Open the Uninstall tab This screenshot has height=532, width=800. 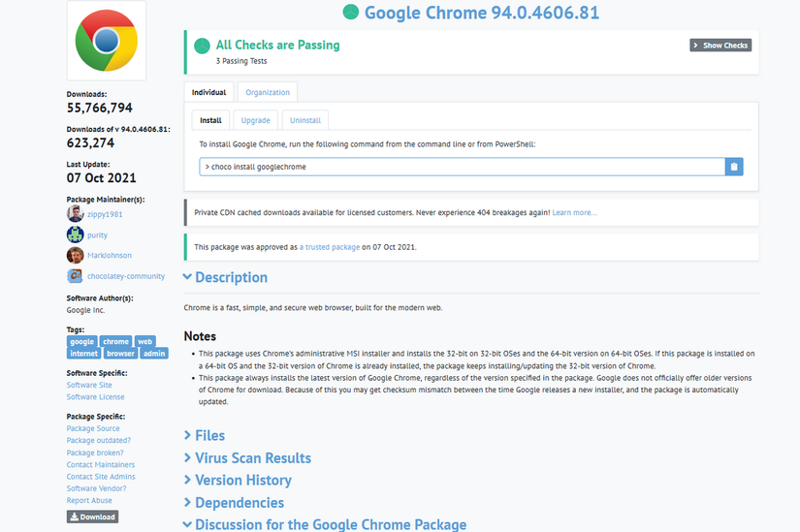tap(305, 120)
